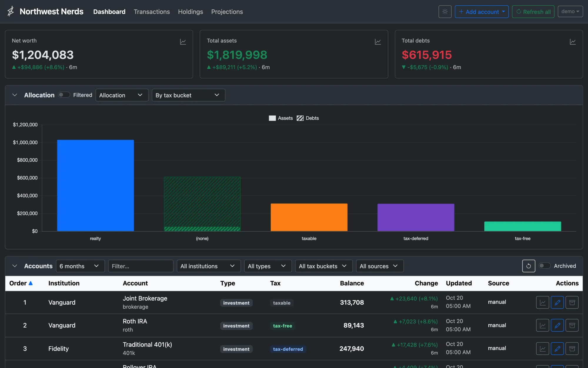Screen dimensions: 588x368
Task: Click the Refresh all button
Action: 533,12
